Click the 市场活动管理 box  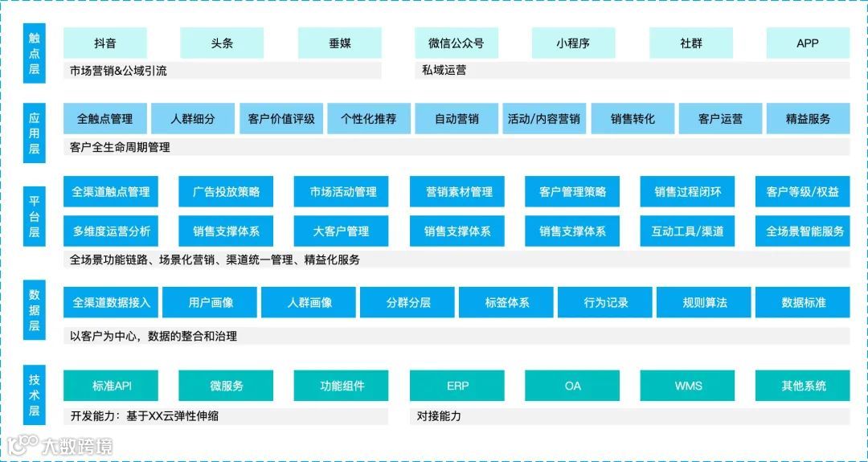[x=341, y=191]
